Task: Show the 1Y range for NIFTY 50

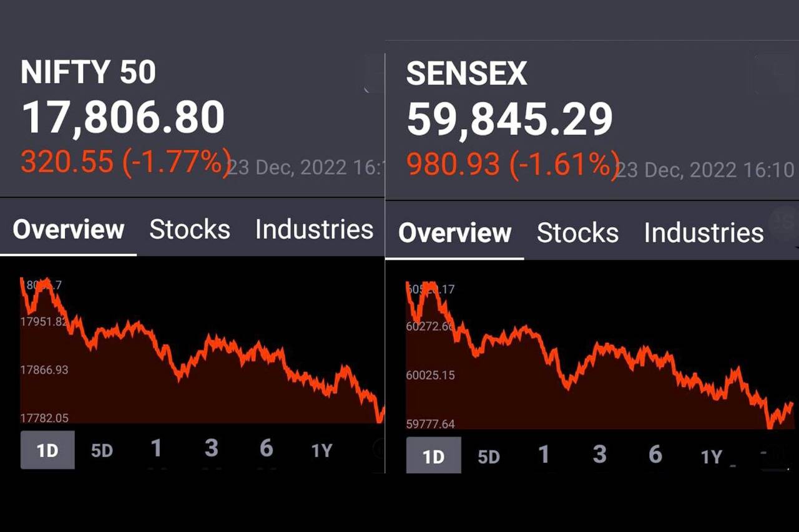Action: [321, 450]
